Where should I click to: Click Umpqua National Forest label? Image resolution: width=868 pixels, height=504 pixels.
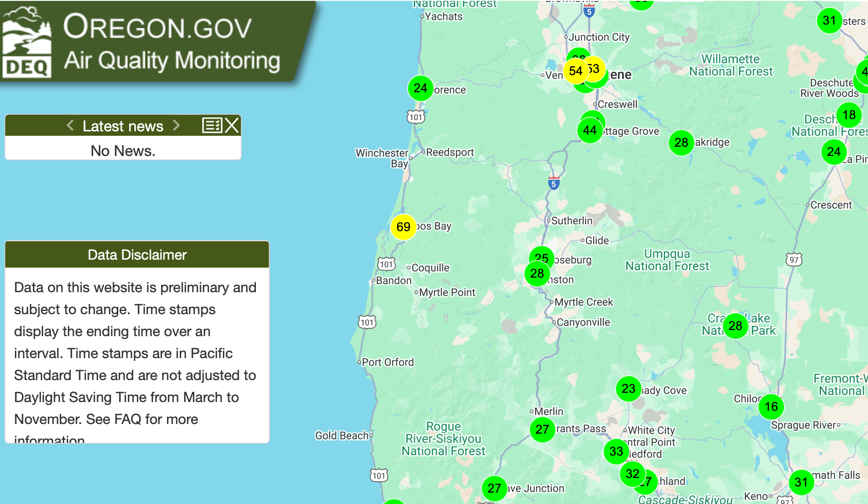[x=667, y=260]
